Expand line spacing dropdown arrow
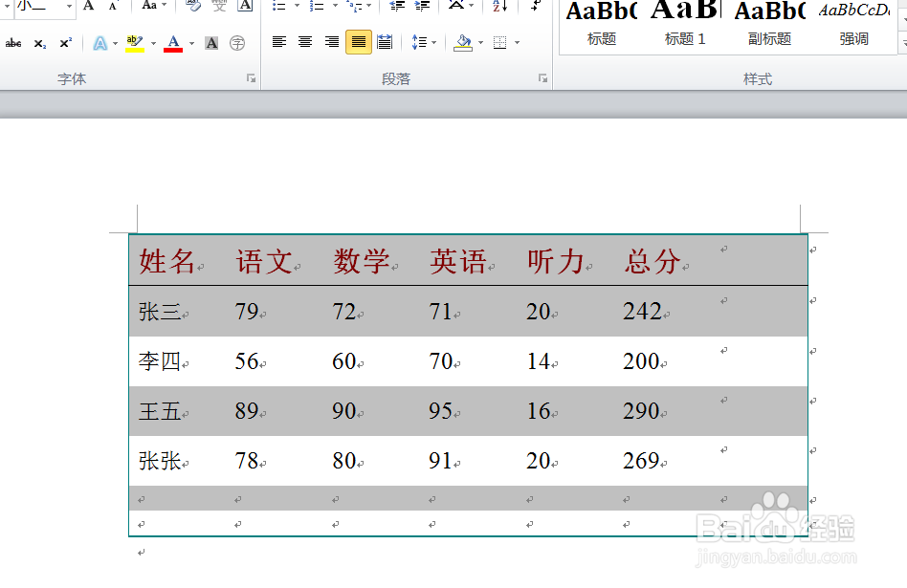This screenshot has width=907, height=588. coord(433,43)
